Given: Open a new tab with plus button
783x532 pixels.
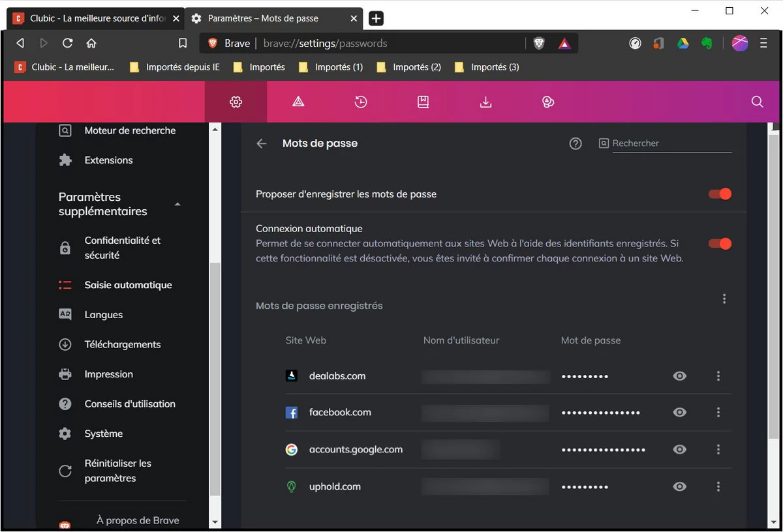Looking at the screenshot, I should (x=376, y=18).
